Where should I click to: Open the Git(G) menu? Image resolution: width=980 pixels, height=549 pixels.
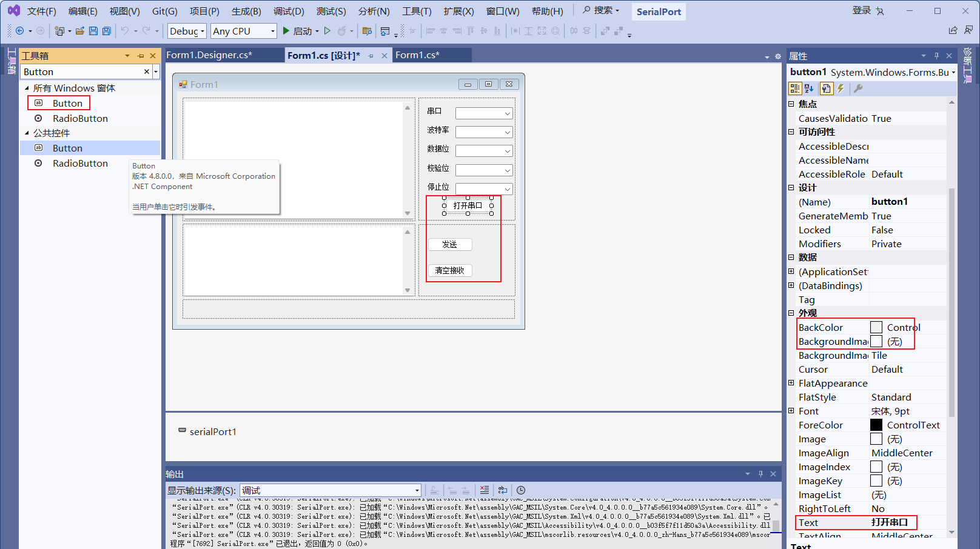(164, 11)
